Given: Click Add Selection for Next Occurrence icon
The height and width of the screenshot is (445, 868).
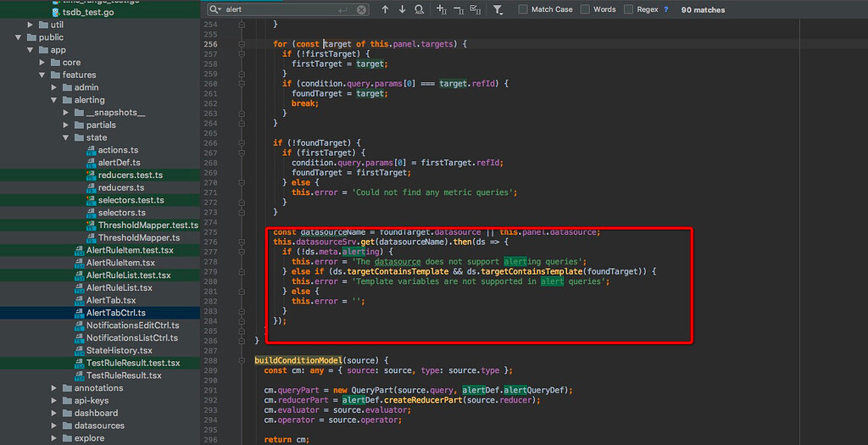Looking at the screenshot, I should pos(442,9).
